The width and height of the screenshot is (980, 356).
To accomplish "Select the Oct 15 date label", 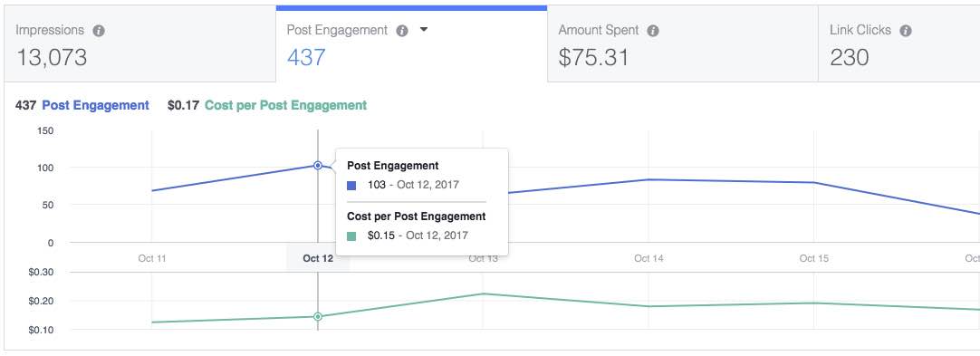I will click(x=813, y=258).
